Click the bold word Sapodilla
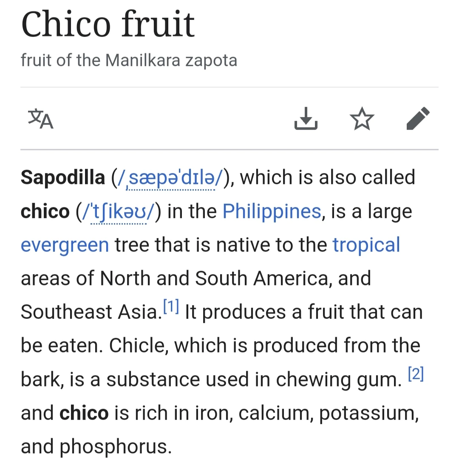The image size is (459, 476). point(62,177)
